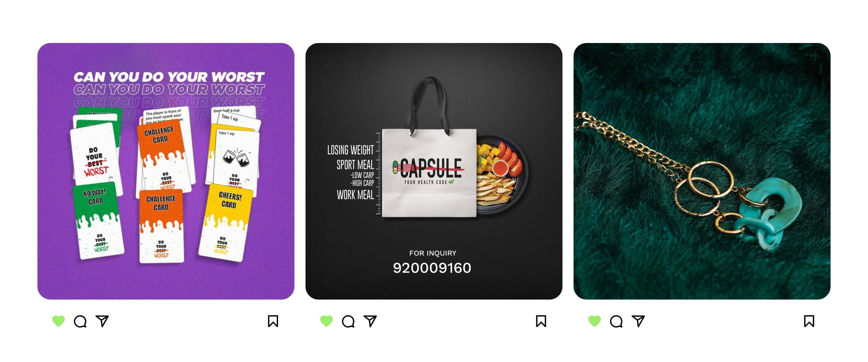The width and height of the screenshot is (868, 362).
Task: Save the Capsule meal post bookmark
Action: click(541, 321)
